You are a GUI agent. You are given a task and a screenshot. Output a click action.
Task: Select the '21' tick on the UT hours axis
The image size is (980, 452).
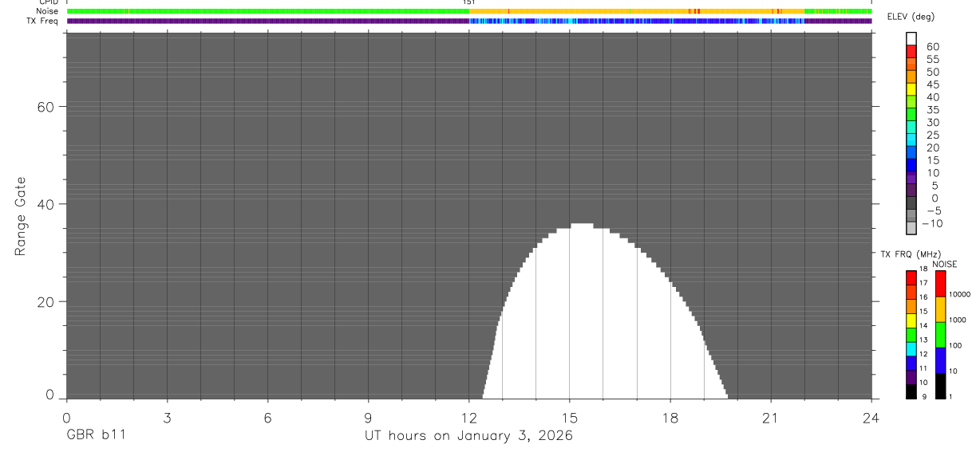770,418
